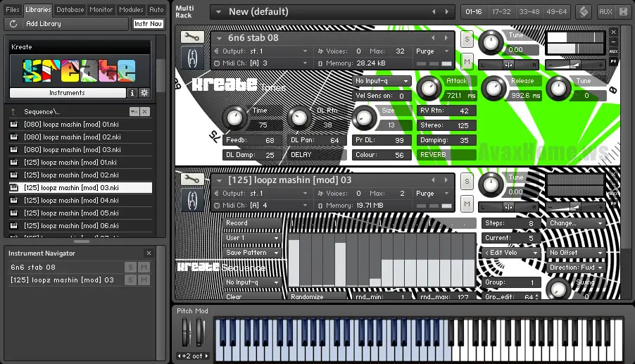
Task: Click the [080] loopz mashin [mod] 01.nki file icon
Action: coord(14,125)
